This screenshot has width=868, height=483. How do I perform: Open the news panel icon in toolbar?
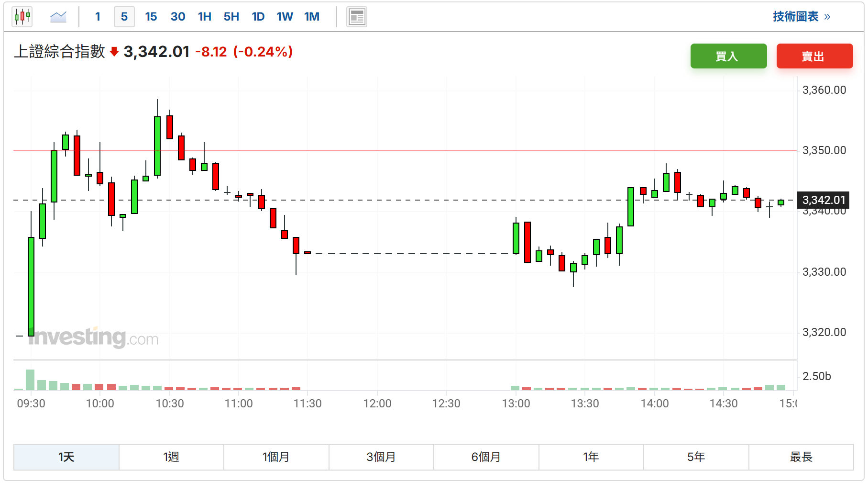(x=356, y=17)
